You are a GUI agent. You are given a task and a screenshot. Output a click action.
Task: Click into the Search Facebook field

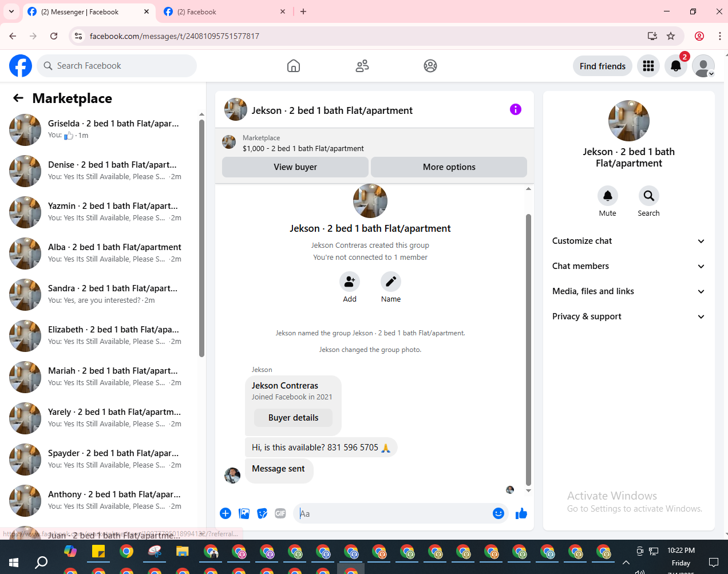pos(117,66)
